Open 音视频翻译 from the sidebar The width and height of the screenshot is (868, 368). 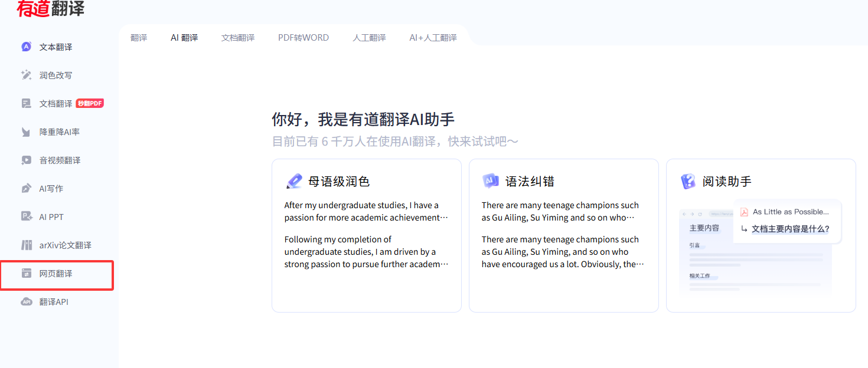pos(60,160)
